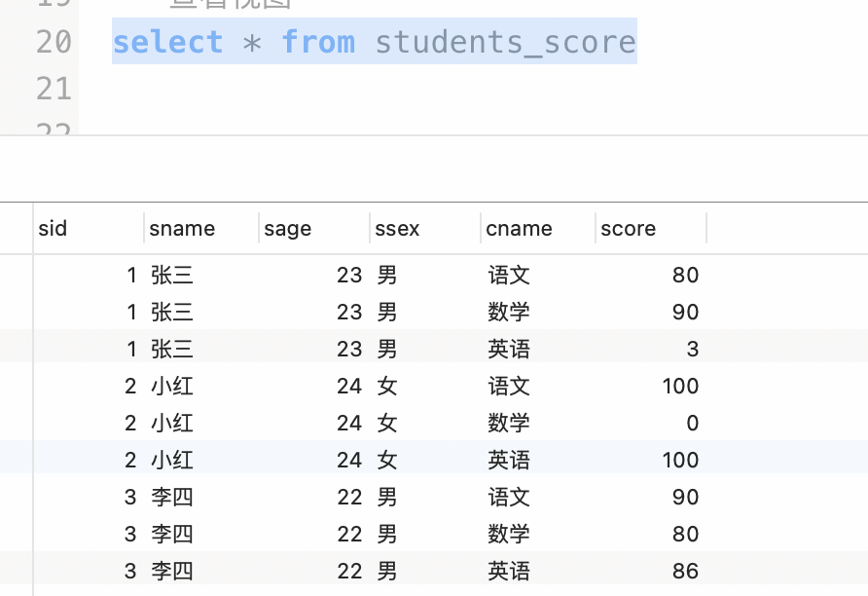
Task: Select the ssex column header
Action: [x=397, y=229]
